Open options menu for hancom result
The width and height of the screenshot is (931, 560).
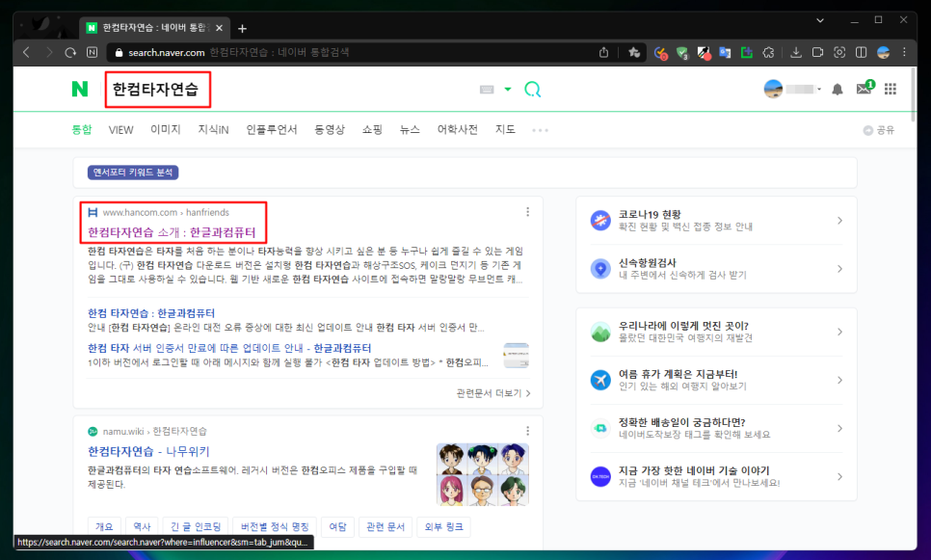pyautogui.click(x=528, y=212)
